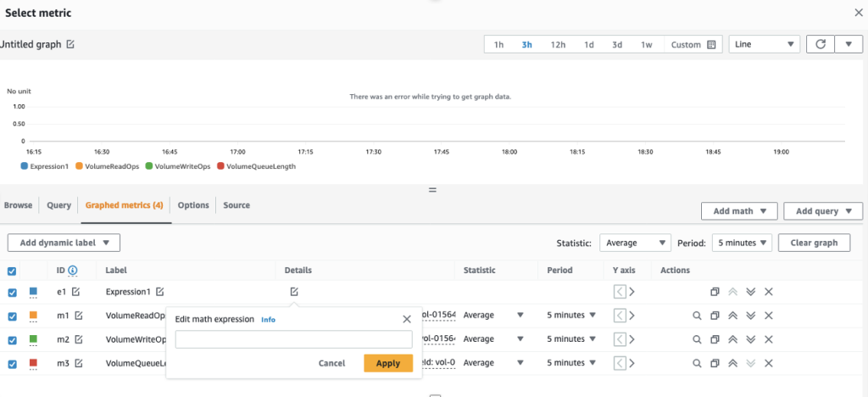Select the 1w time range
Viewport: 868px width, 397px height.
[647, 45]
